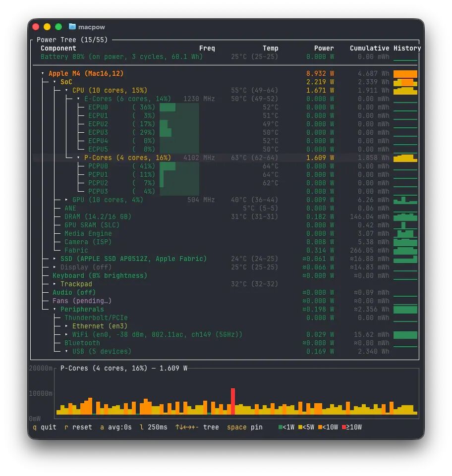Click the Temp column header
The height and width of the screenshot is (476, 452).
click(270, 48)
